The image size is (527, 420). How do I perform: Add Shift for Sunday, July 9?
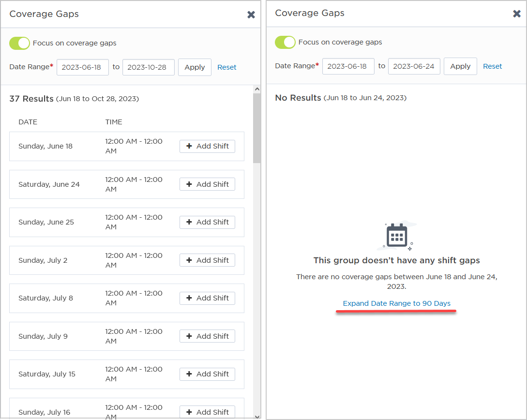(x=208, y=336)
